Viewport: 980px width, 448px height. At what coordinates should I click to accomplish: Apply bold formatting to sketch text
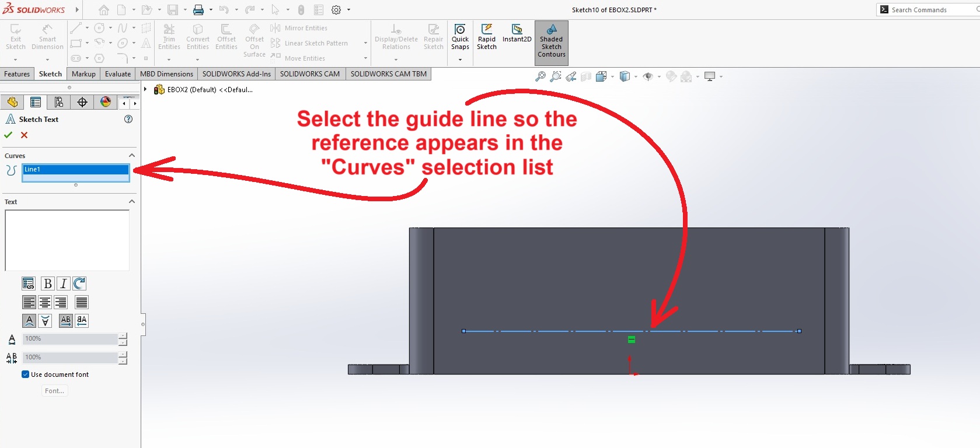tap(47, 283)
